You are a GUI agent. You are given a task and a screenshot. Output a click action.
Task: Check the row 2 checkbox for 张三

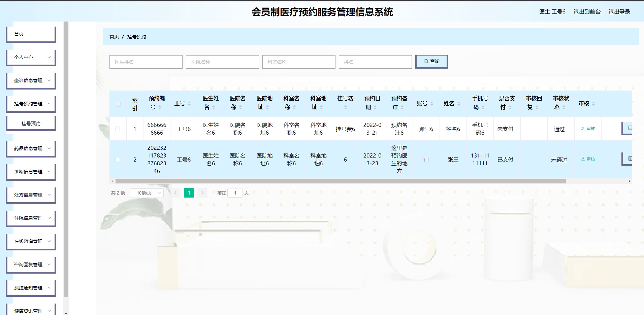(x=118, y=160)
